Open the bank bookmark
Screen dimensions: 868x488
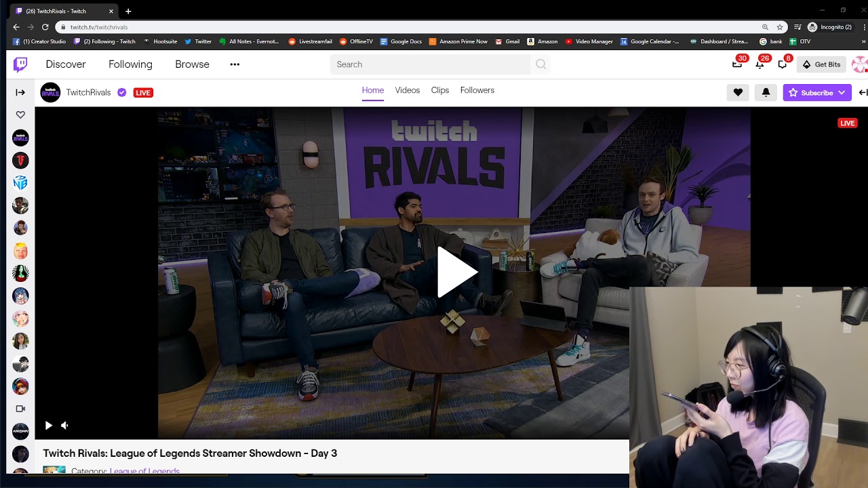pos(771,41)
